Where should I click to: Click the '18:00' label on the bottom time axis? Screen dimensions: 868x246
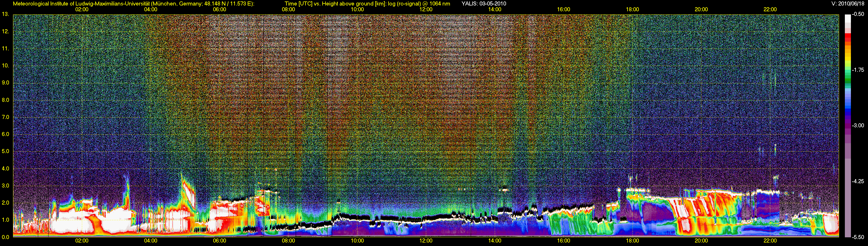632,241
